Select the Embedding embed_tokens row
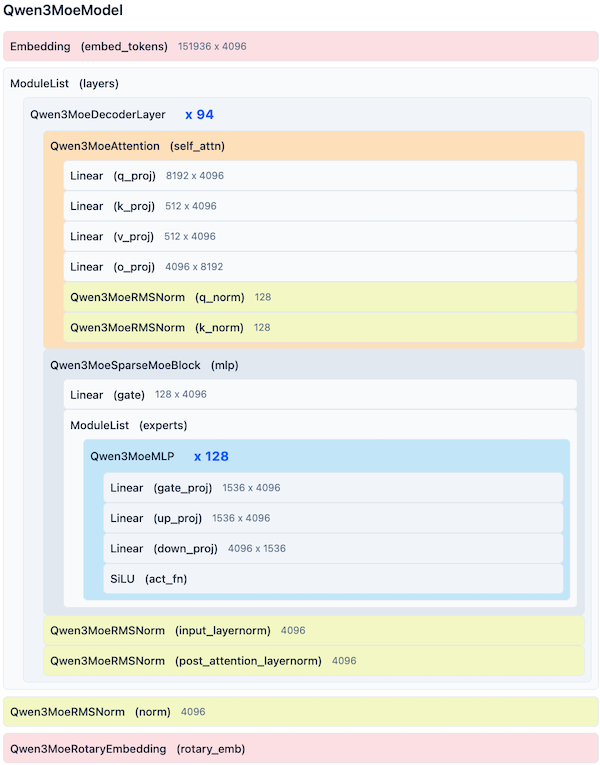 click(x=300, y=47)
